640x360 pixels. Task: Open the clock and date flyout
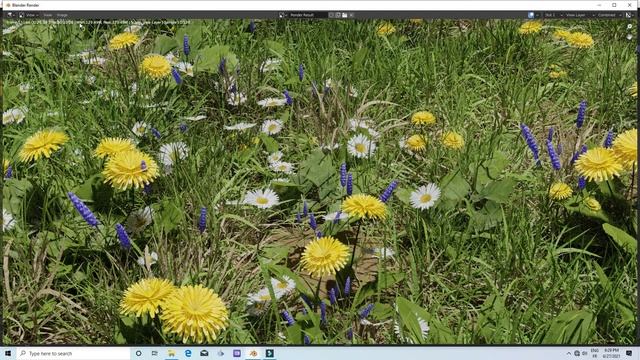coord(611,353)
